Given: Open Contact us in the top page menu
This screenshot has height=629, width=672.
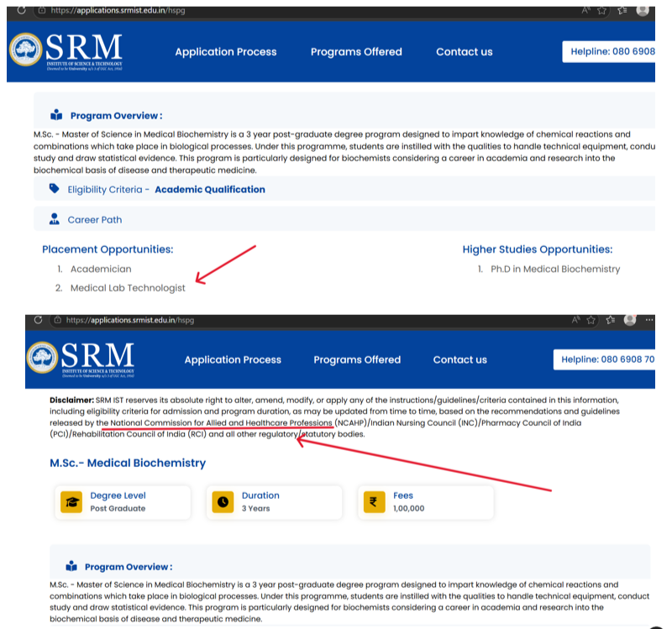Looking at the screenshot, I should (x=465, y=52).
